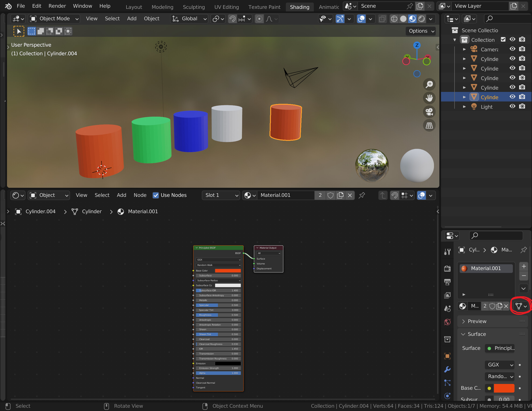Expand the Preview panel
This screenshot has width=532, height=411.
(x=477, y=321)
